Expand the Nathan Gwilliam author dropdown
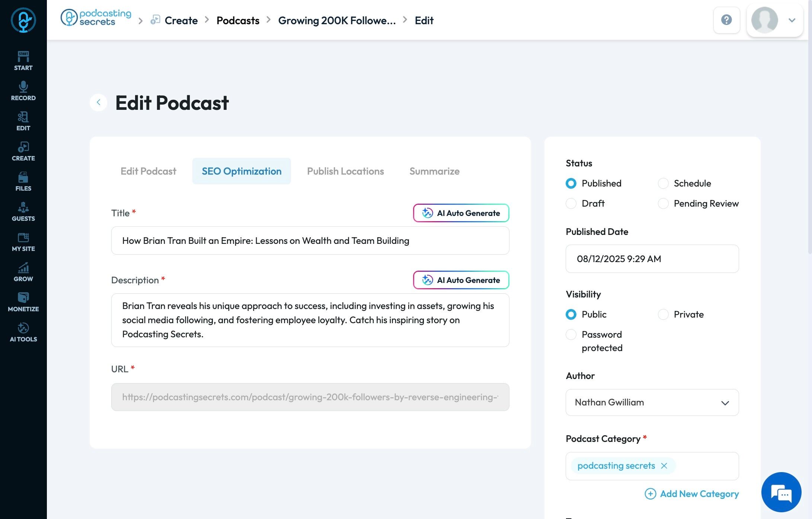 652,402
